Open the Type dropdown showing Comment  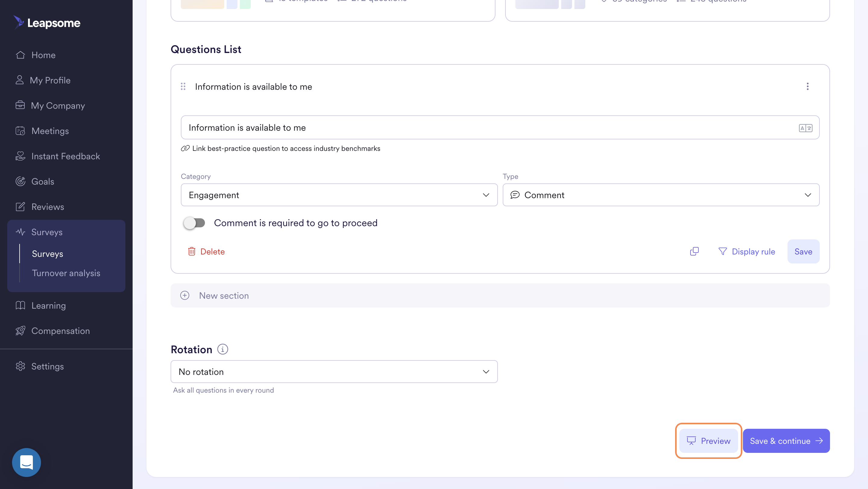click(661, 195)
